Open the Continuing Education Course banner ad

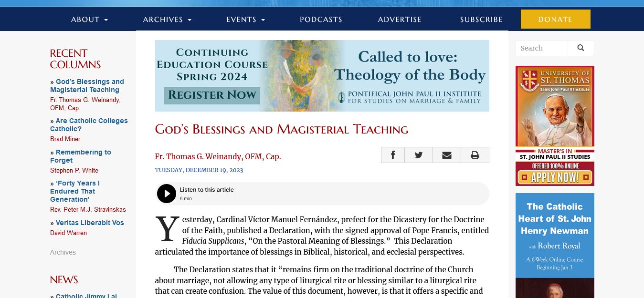[322, 76]
